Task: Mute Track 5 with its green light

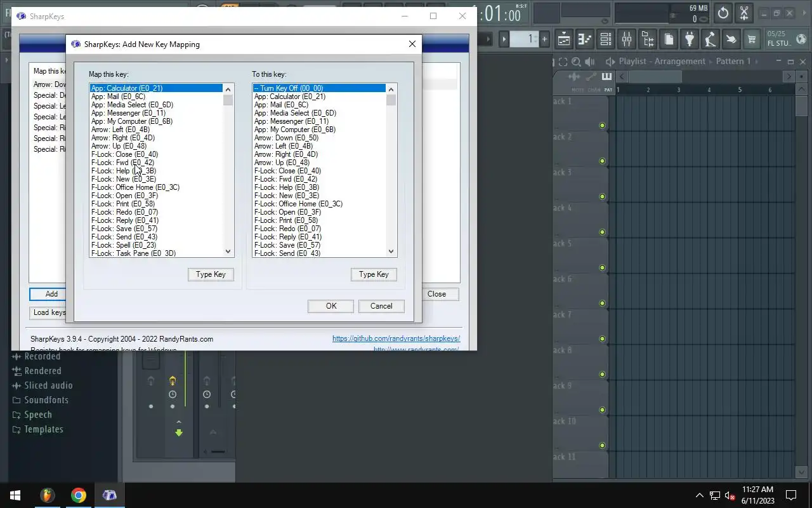Action: tap(602, 267)
